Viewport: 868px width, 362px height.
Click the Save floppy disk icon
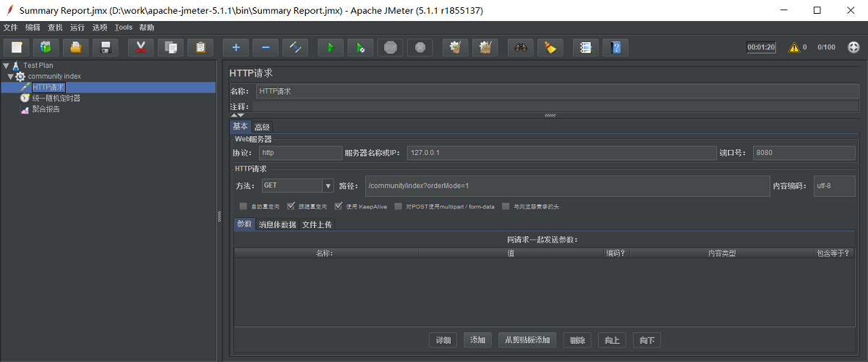click(106, 47)
